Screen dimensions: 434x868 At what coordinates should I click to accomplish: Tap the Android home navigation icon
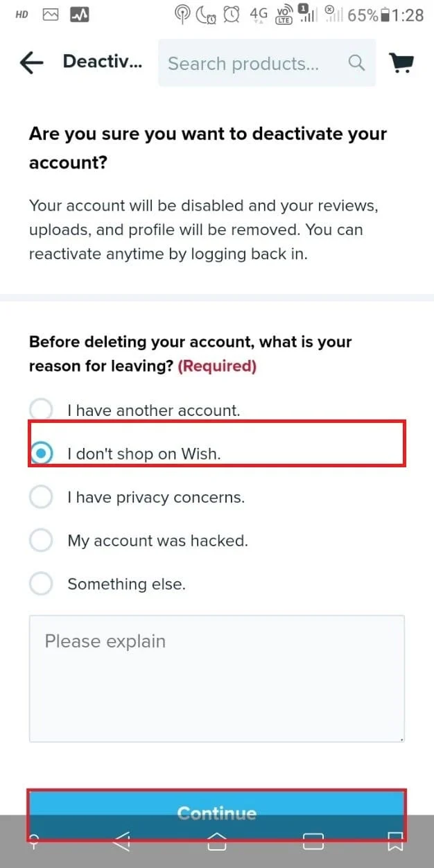[x=217, y=841]
